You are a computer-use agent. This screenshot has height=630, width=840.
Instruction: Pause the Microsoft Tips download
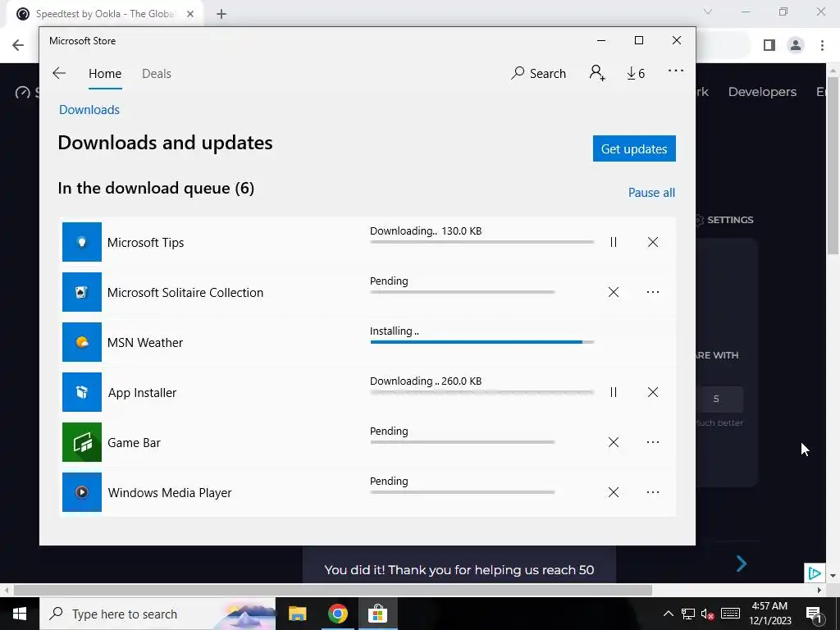pyautogui.click(x=614, y=242)
